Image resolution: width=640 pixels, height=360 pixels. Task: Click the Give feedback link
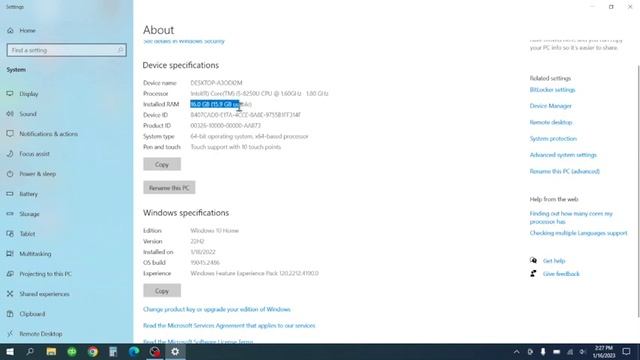pyautogui.click(x=561, y=274)
